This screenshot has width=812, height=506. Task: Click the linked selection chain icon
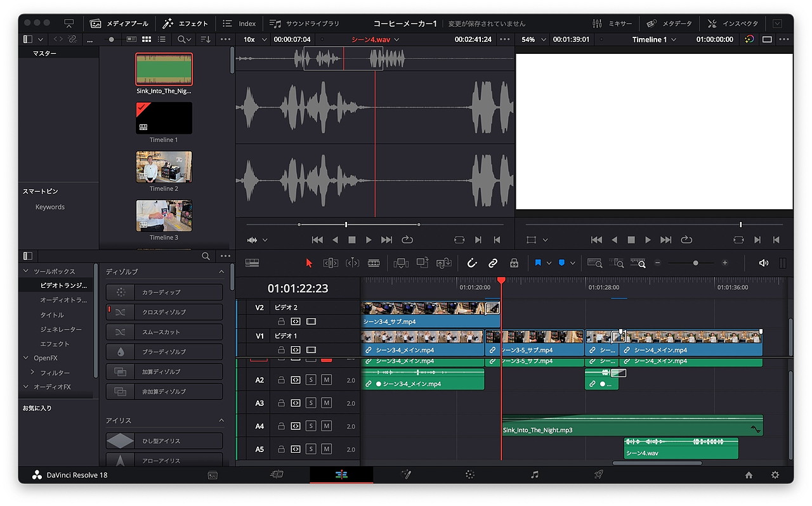(x=493, y=263)
